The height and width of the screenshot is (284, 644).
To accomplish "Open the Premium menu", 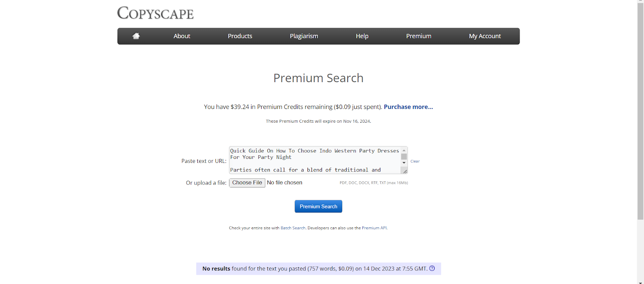I will coord(419,36).
